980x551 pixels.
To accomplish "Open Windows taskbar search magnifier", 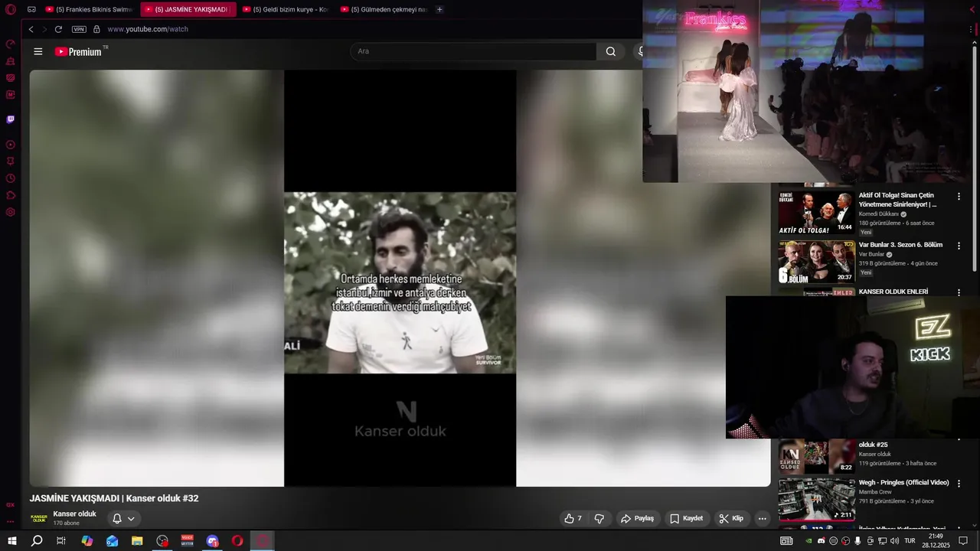I will point(37,541).
